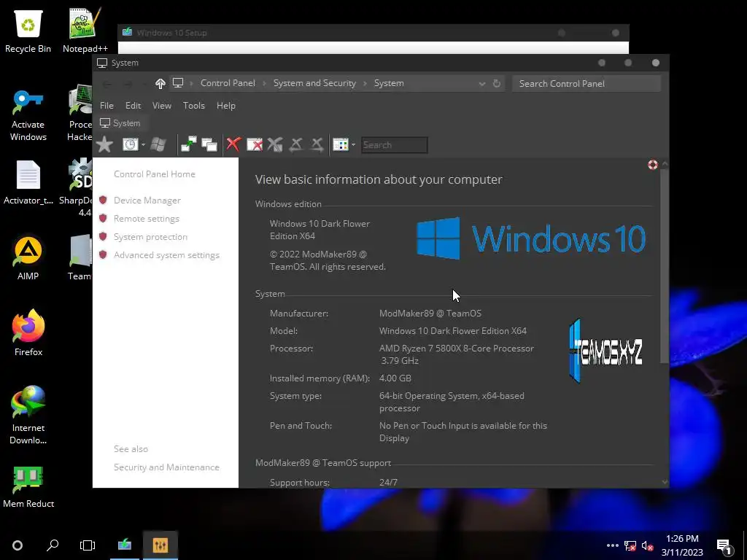Expand chevron before Control Panel breadcrumb

click(192, 83)
